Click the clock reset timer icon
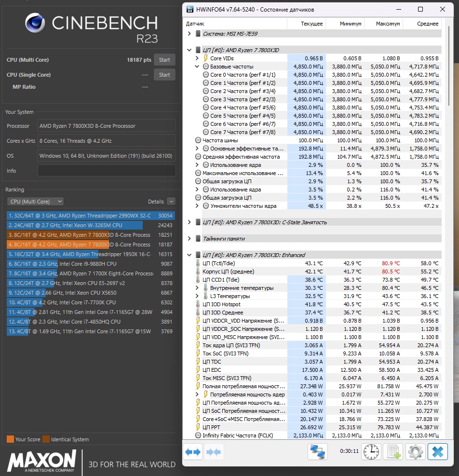Image resolution: width=459 pixels, height=476 pixels. pos(371,452)
